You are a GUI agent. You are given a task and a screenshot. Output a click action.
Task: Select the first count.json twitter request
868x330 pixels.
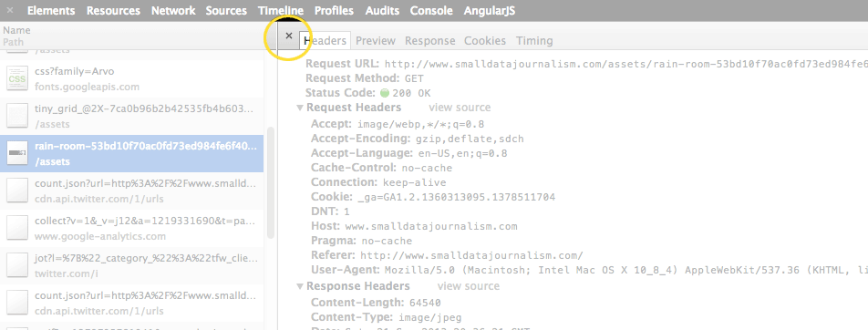point(131,191)
